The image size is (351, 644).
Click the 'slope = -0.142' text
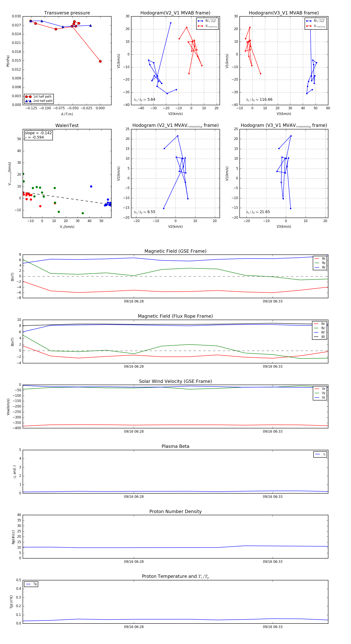[x=38, y=133]
